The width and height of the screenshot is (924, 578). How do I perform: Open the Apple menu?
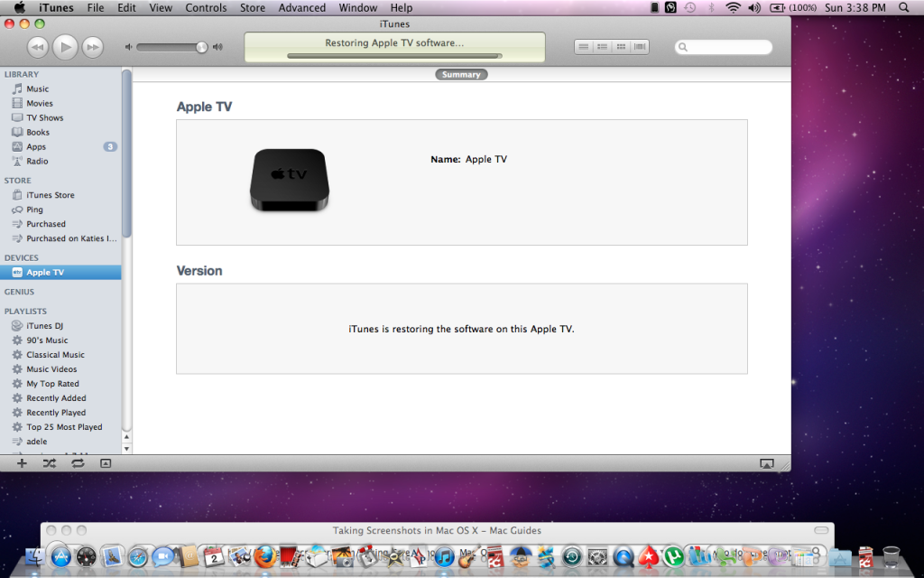point(20,7)
